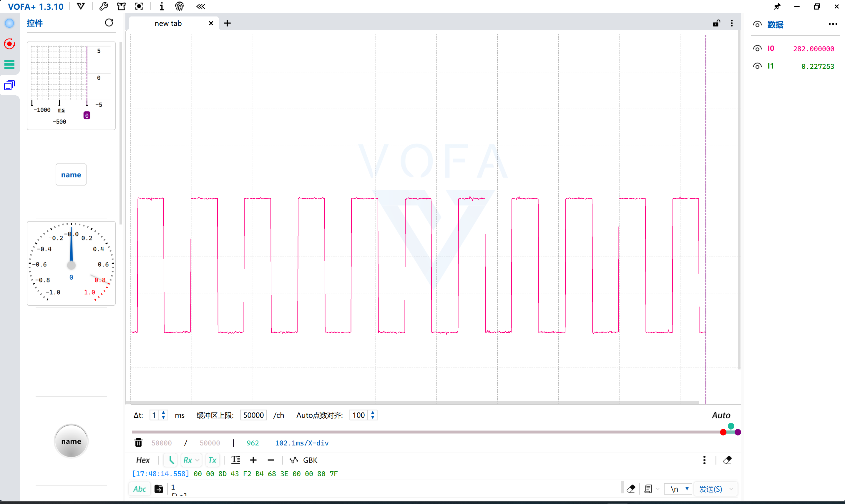Click the trash icon to clear buffer
The height and width of the screenshot is (504, 845).
coord(138,443)
